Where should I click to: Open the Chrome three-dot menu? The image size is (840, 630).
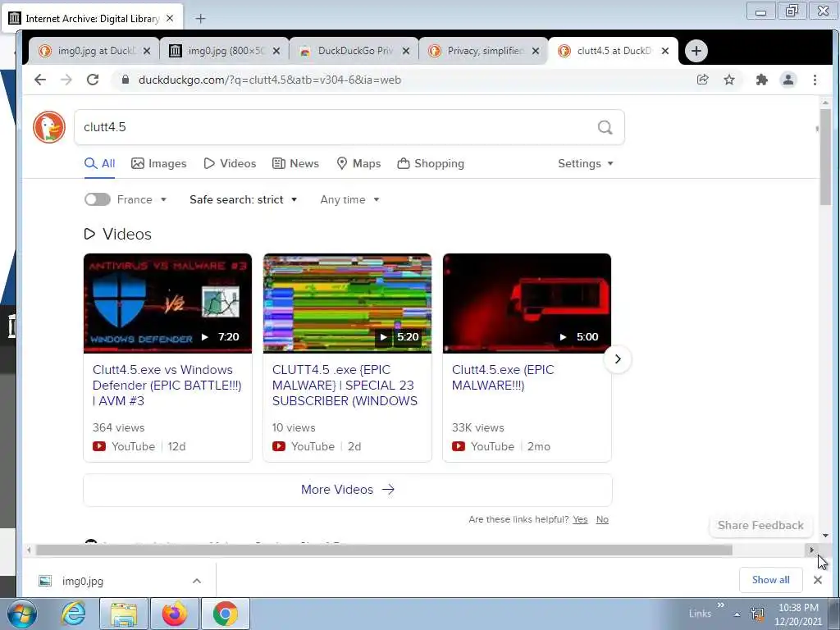pyautogui.click(x=815, y=80)
